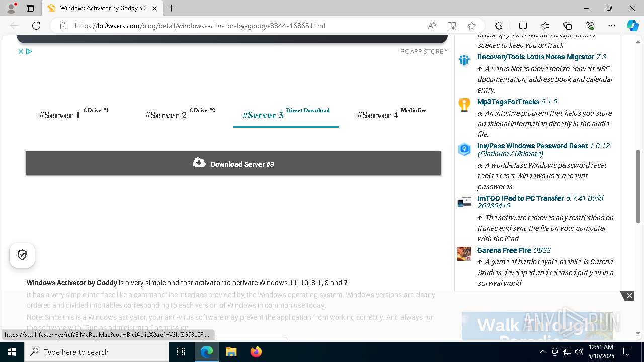The width and height of the screenshot is (644, 362).
Task: Click the PC APP STORE ad label
Action: coord(424,51)
